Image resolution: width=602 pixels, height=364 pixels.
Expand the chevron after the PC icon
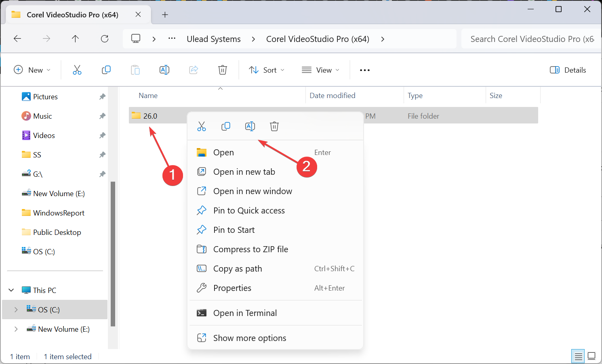[x=154, y=39]
